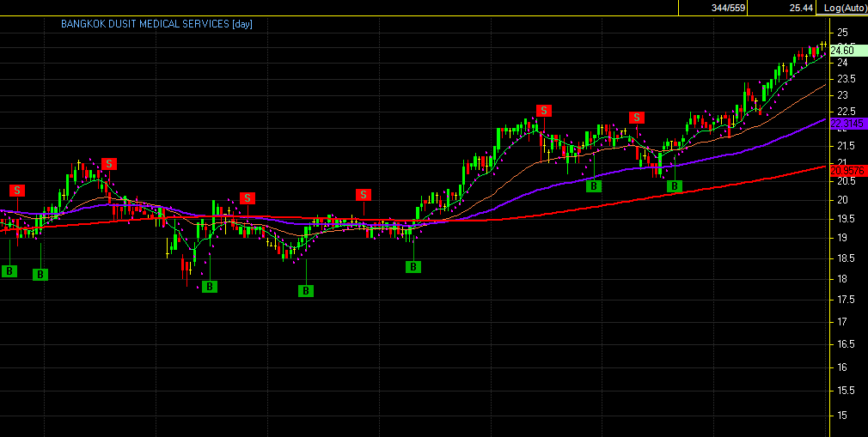Click the green 24.60 last price label

click(x=847, y=51)
